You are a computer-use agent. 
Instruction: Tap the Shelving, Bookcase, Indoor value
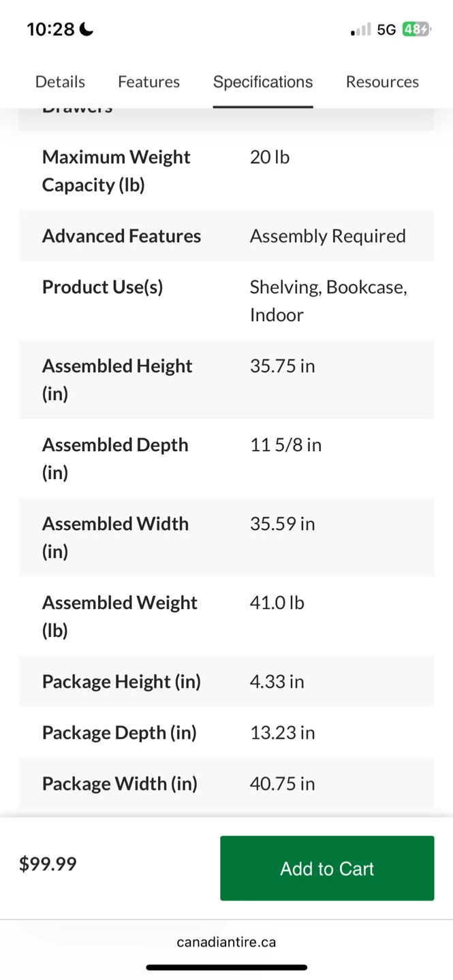[328, 300]
